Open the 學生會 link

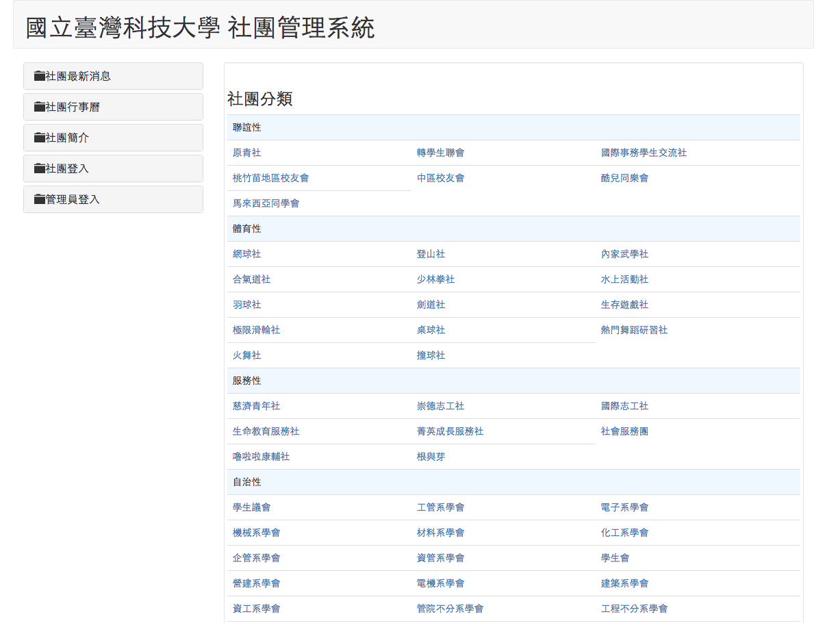(615, 558)
